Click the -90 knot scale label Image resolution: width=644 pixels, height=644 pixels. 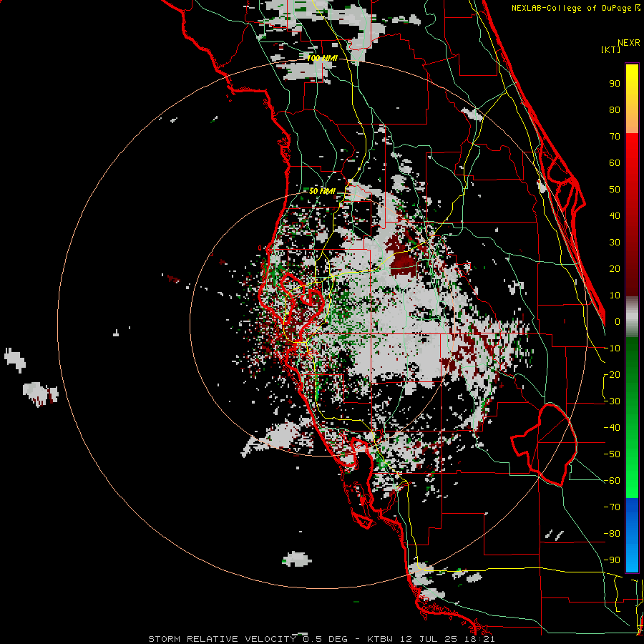612,560
